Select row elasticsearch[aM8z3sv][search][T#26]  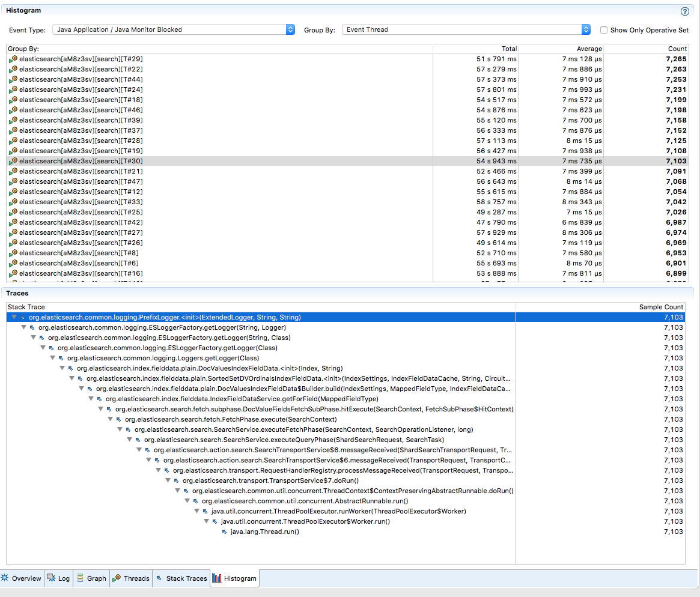(x=347, y=243)
